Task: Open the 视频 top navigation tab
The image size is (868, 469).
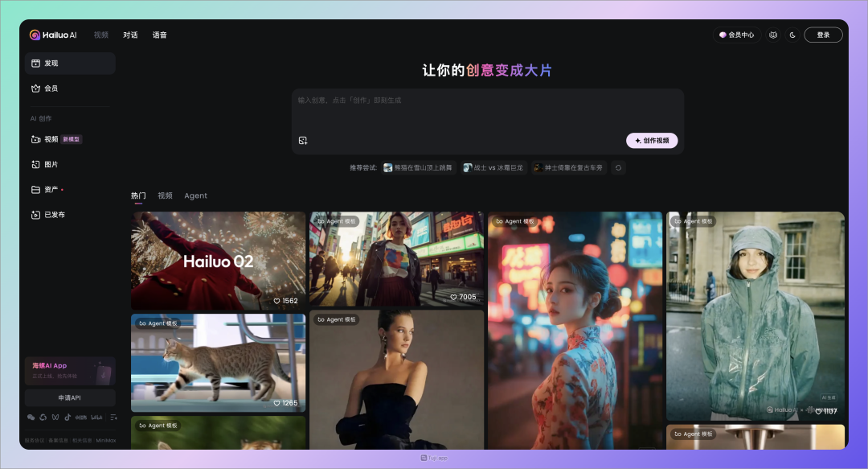Action: 100,35
